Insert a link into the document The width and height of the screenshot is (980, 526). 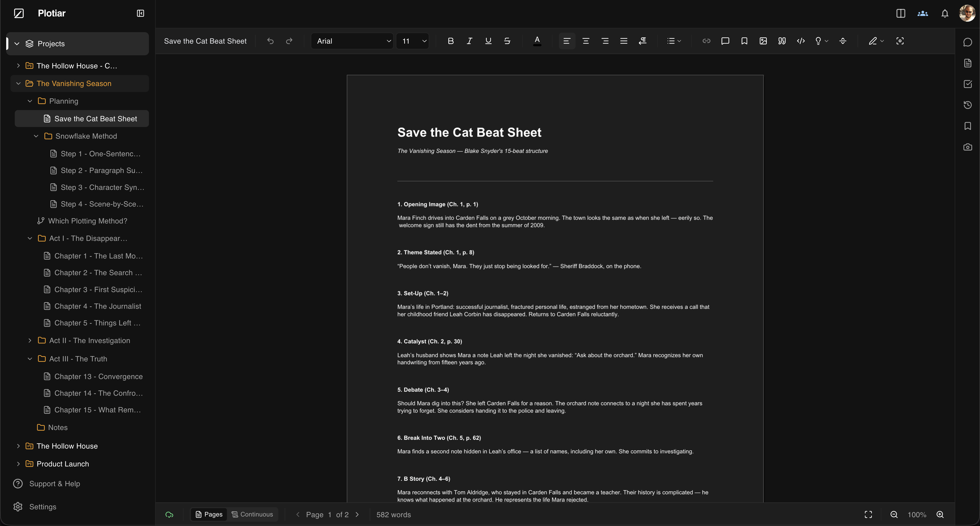click(x=706, y=41)
